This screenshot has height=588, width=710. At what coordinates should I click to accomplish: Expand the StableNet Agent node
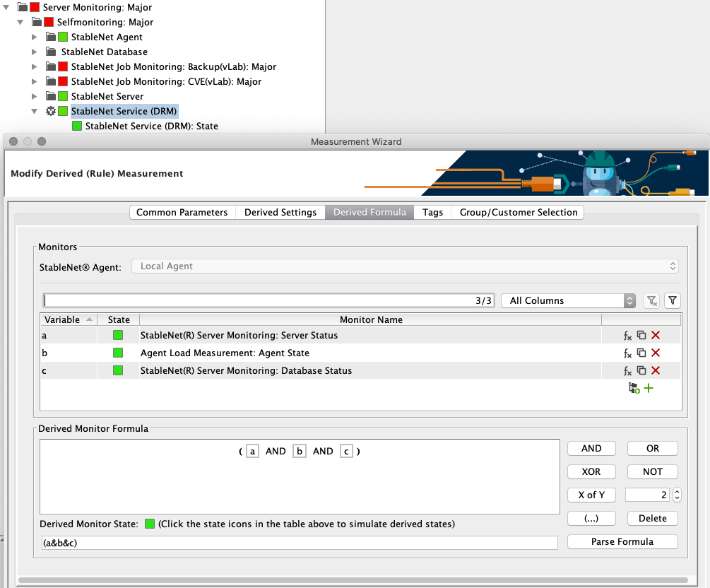coord(35,37)
